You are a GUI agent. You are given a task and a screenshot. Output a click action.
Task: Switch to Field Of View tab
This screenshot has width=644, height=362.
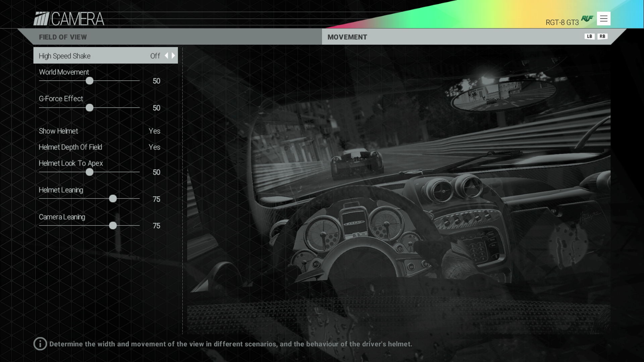click(x=63, y=37)
